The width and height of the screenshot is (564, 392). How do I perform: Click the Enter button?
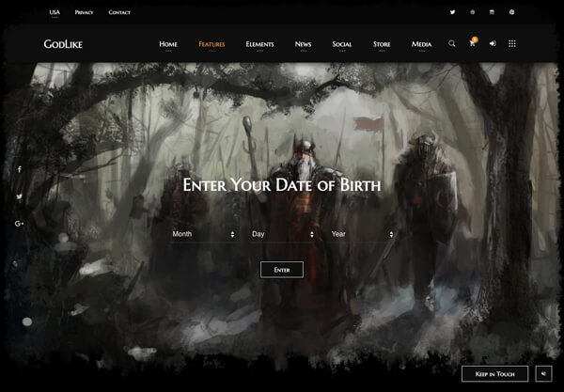tap(282, 270)
